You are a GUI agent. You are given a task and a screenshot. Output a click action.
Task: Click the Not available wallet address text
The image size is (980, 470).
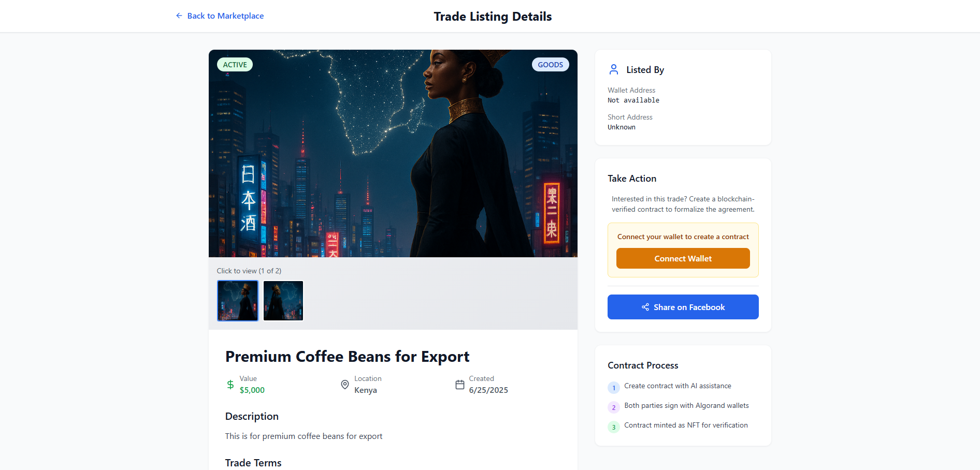tap(633, 100)
